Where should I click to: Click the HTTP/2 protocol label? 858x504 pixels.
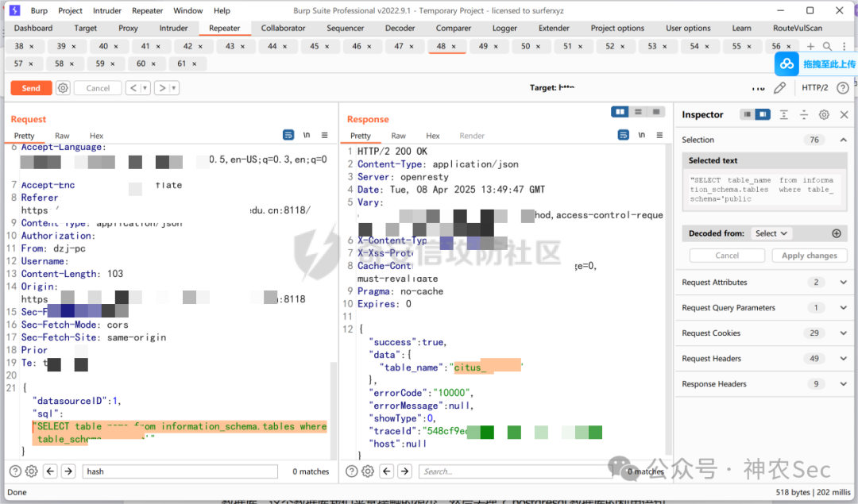pos(815,87)
